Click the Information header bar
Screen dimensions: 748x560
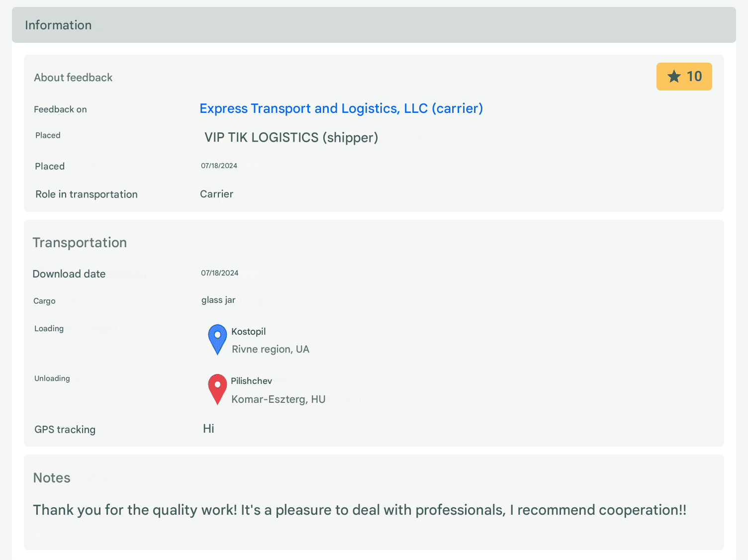[374, 25]
